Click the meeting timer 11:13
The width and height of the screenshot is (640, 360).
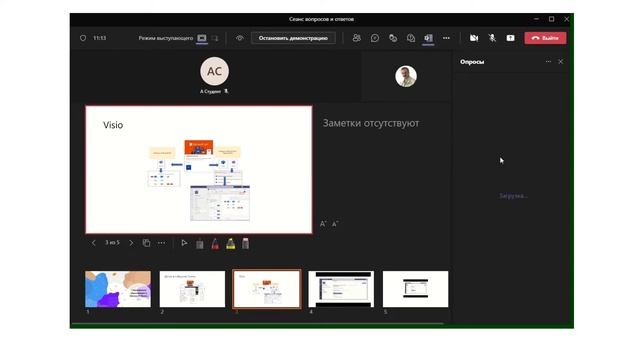click(100, 38)
